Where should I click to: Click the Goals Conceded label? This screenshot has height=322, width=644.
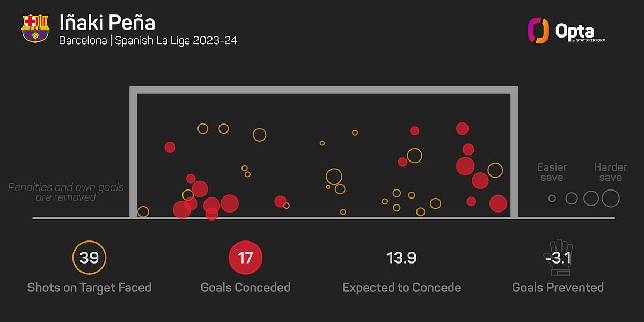click(x=245, y=288)
